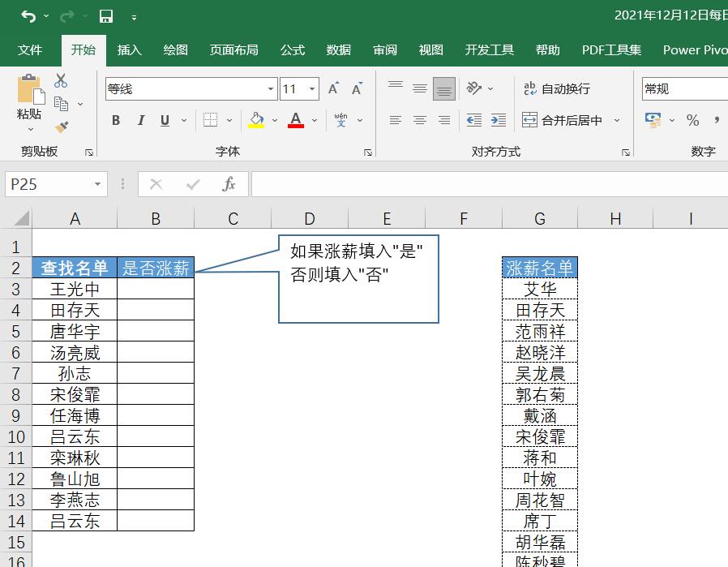Expand font color palette arrow
728x567 pixels.
coord(315,120)
